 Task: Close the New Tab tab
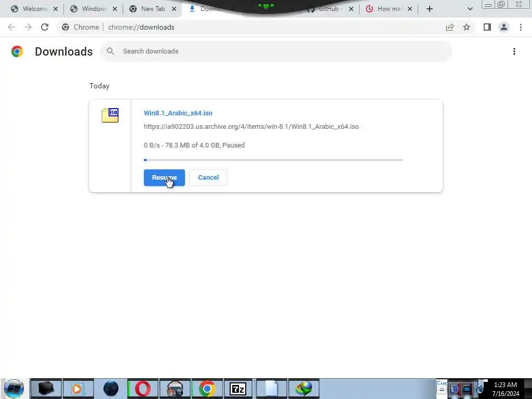pos(174,9)
